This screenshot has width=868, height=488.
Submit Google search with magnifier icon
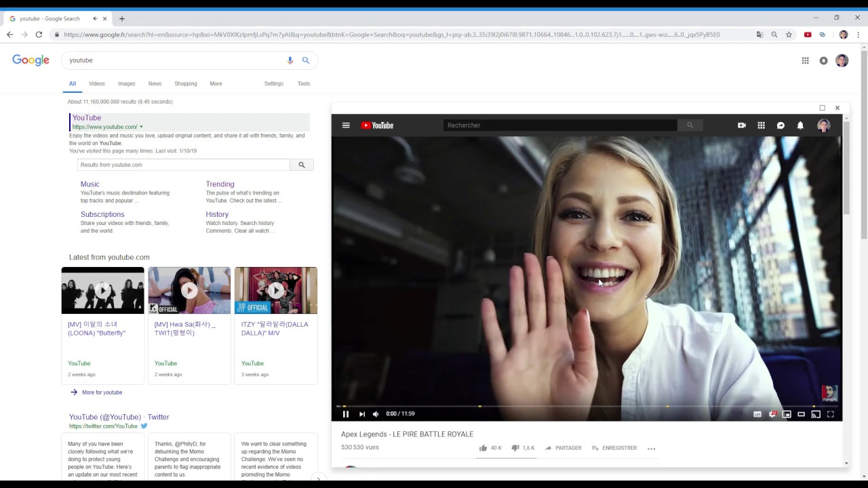tap(306, 60)
